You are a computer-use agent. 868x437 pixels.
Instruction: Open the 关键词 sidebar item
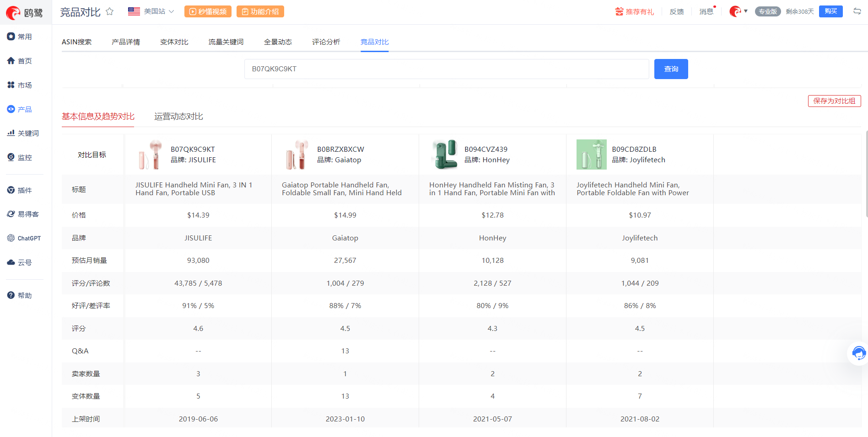coord(23,133)
